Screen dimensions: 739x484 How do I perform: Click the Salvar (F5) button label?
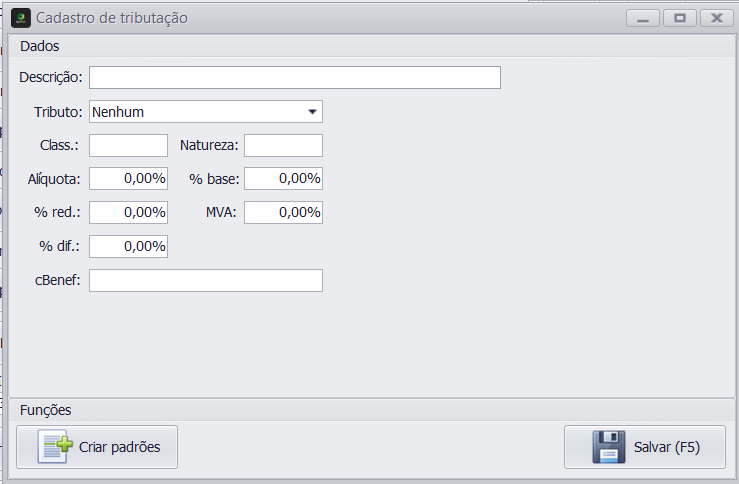click(666, 447)
